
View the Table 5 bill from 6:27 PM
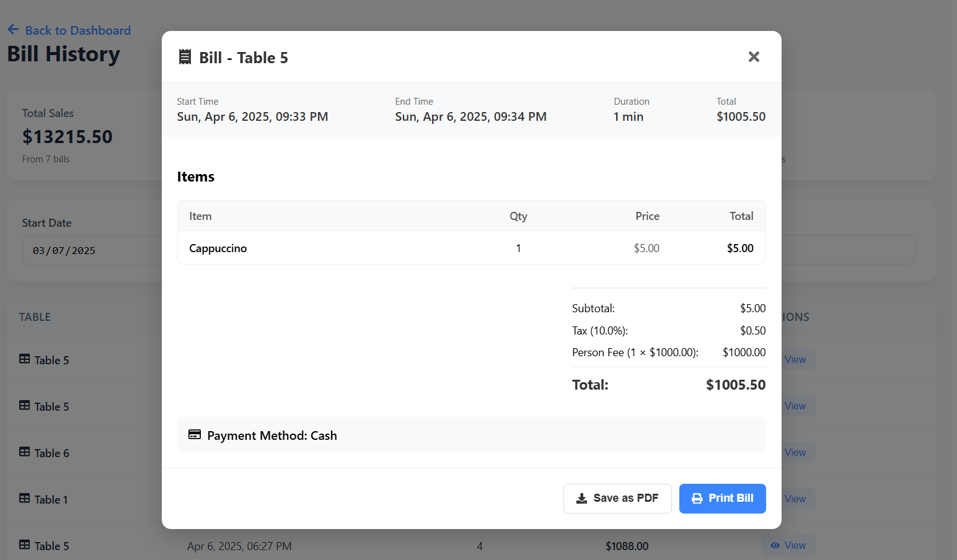(x=788, y=545)
